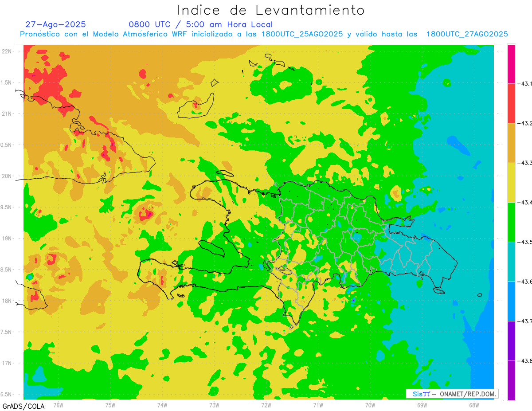
Task: Click the "21N" latitude label
Action: point(7,114)
